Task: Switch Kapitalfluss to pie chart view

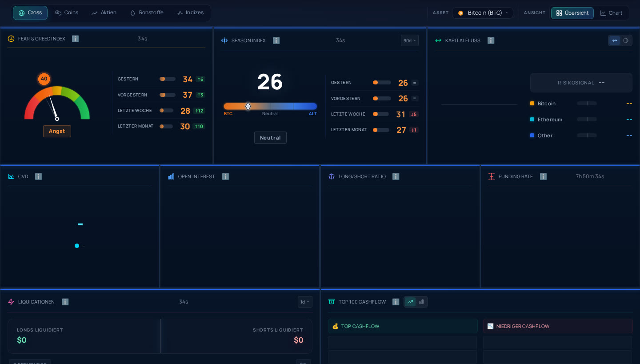Action: pos(626,40)
